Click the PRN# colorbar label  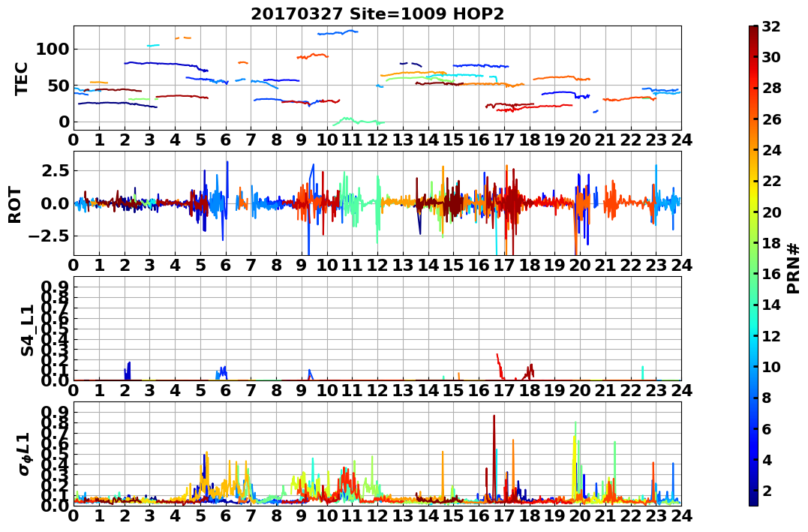pyautogui.click(x=794, y=269)
